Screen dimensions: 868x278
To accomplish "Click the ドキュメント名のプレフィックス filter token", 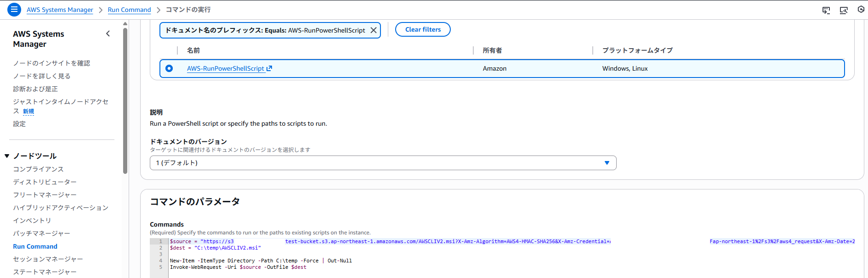I will 265,30.
